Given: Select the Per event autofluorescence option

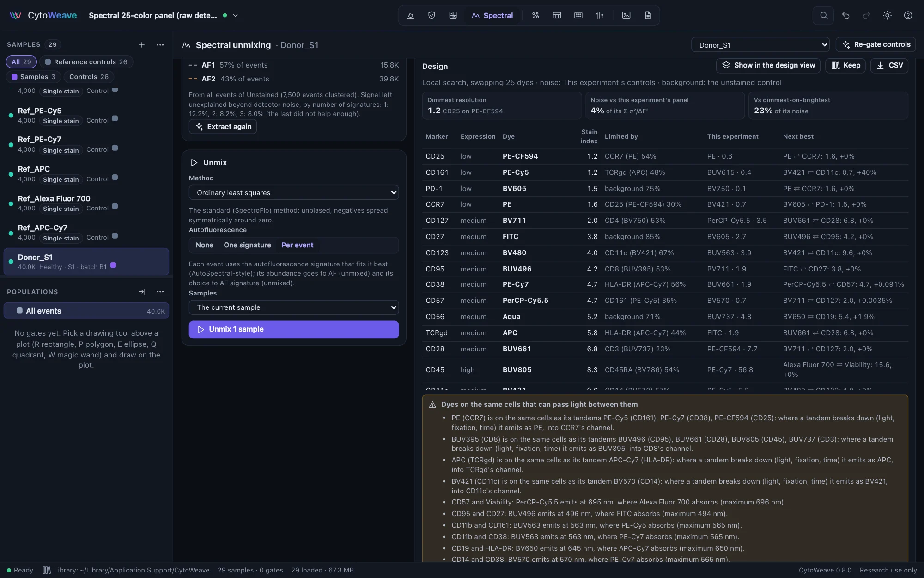Looking at the screenshot, I should (x=297, y=245).
